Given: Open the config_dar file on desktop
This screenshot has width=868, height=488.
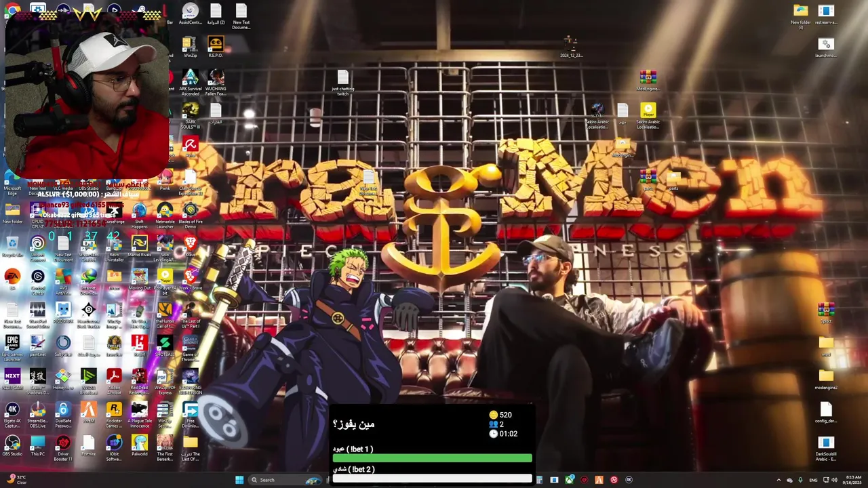Looking at the screenshot, I should tap(826, 412).
